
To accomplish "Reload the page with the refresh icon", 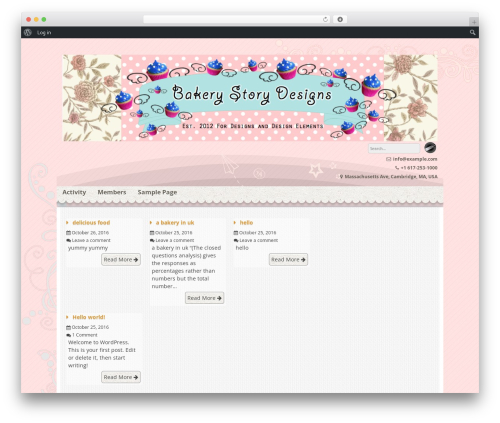I will click(x=325, y=20).
